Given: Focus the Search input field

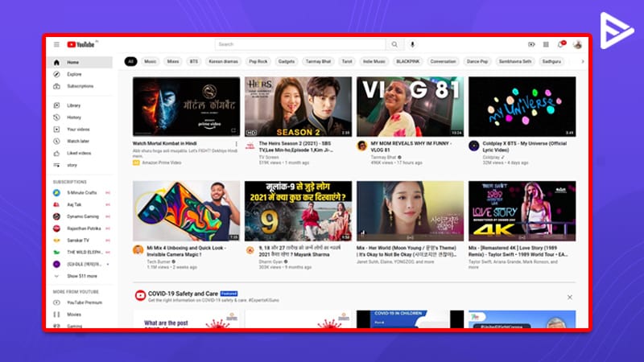Looking at the screenshot, I should 300,44.
